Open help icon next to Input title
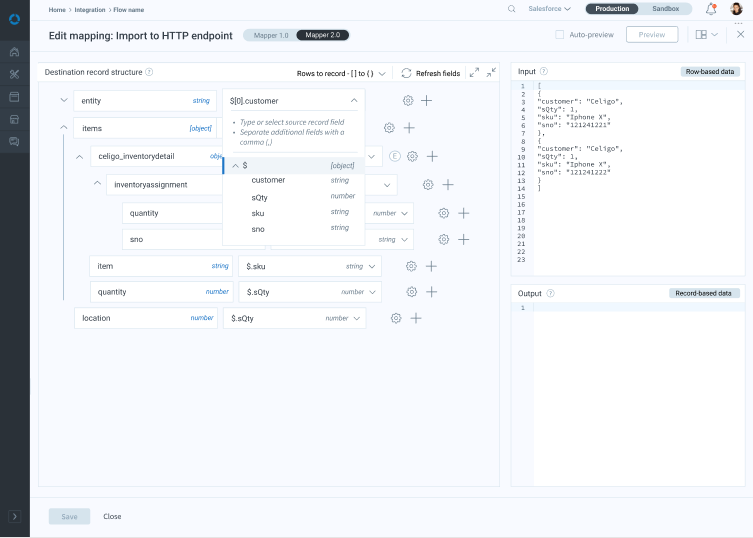 544,72
